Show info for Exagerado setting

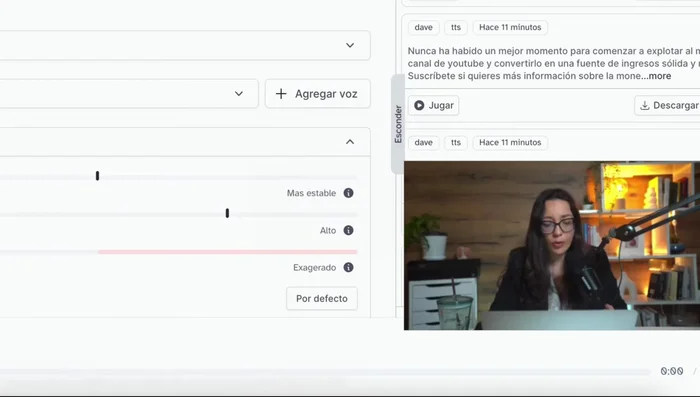(x=348, y=267)
